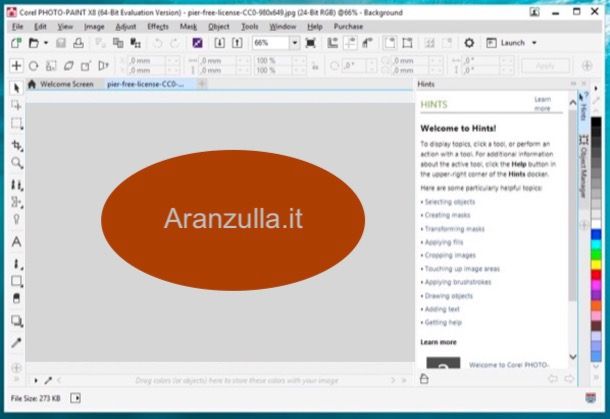Open the Object Manager docker side tab
The image size is (610, 419).
pos(583,167)
